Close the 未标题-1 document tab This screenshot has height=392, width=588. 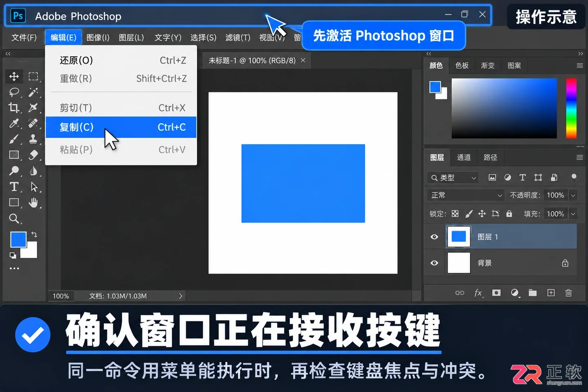pos(303,60)
